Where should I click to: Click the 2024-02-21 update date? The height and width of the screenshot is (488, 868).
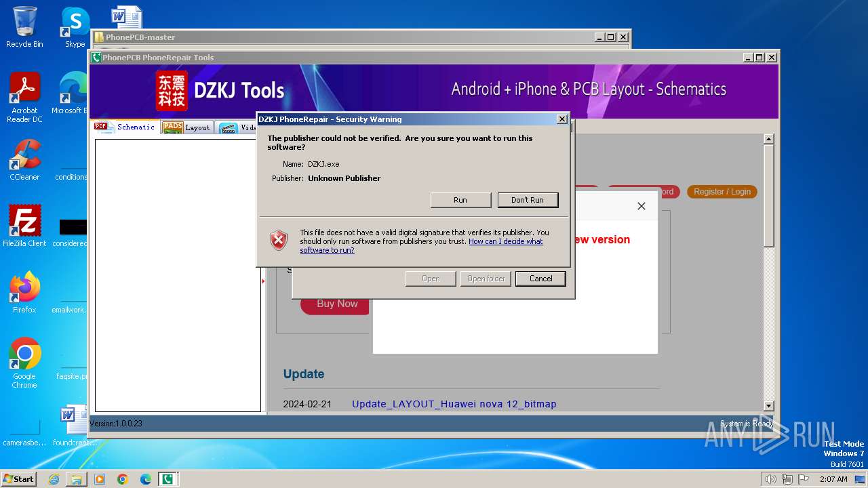coord(307,404)
